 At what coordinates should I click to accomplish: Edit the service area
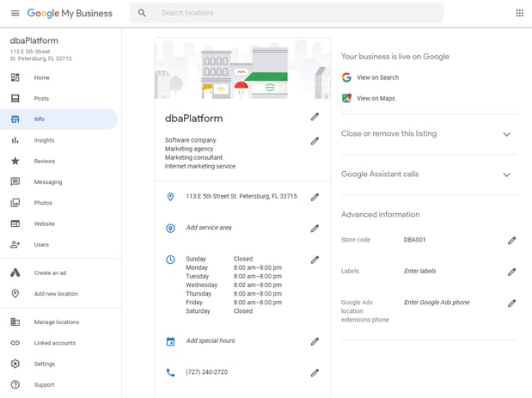(315, 229)
